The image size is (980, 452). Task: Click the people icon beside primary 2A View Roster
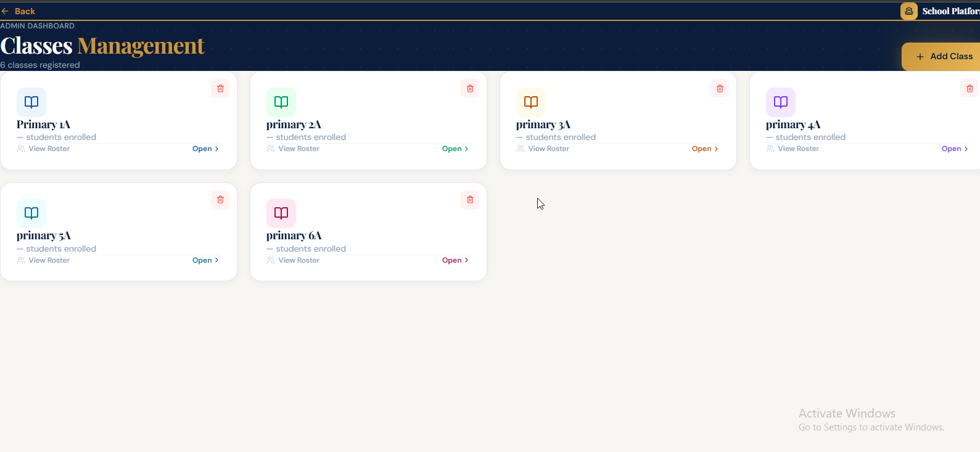coord(271,149)
